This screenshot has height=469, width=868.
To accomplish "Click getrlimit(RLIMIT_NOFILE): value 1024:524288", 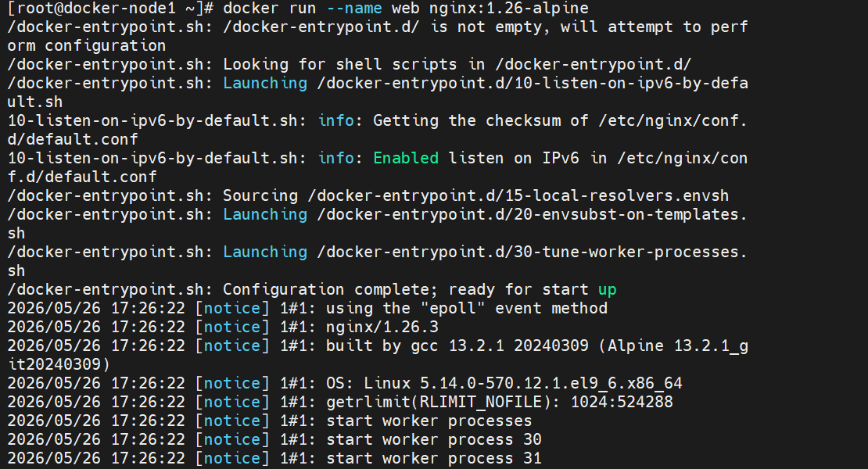I will [622, 402].
